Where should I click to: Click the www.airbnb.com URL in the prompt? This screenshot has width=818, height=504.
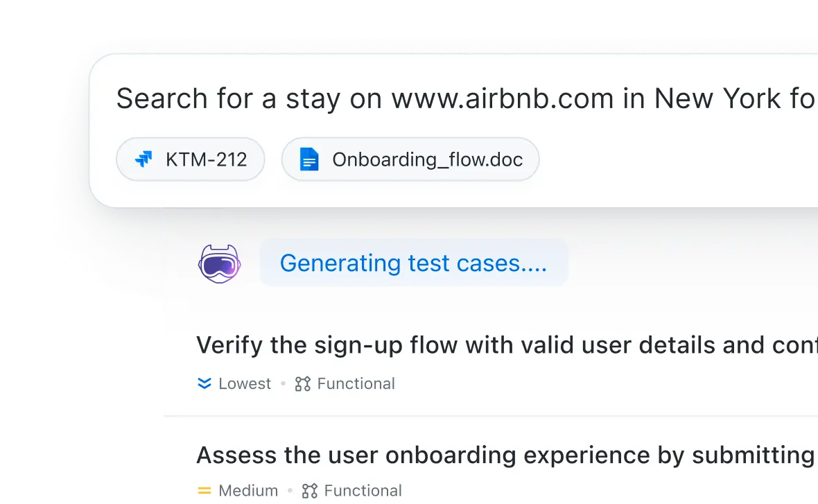503,99
